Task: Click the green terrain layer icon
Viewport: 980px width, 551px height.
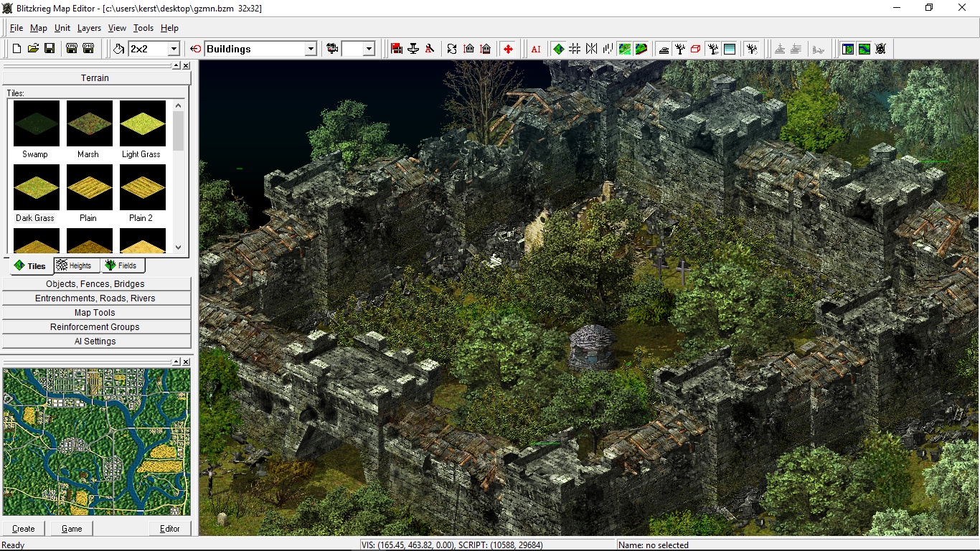Action: click(624, 49)
